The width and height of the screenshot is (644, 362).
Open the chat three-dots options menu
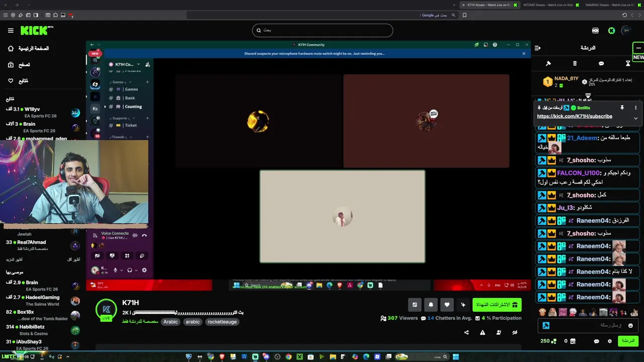[638, 48]
